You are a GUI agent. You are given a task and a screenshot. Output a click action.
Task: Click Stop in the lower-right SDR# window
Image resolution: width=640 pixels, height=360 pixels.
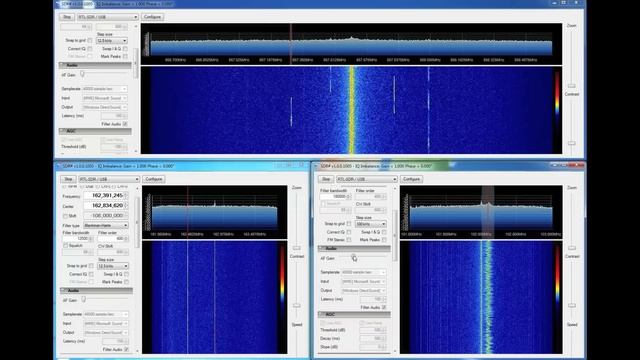coord(326,179)
